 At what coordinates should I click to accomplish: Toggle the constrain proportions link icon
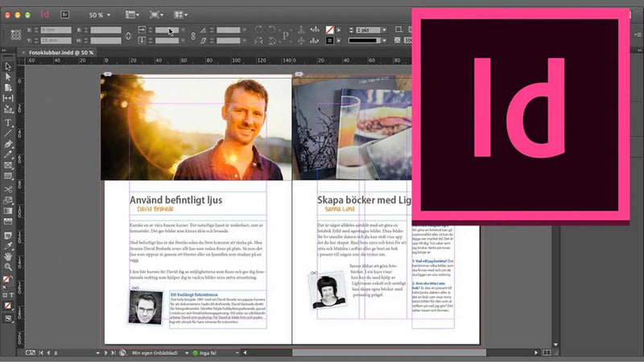coord(129,35)
